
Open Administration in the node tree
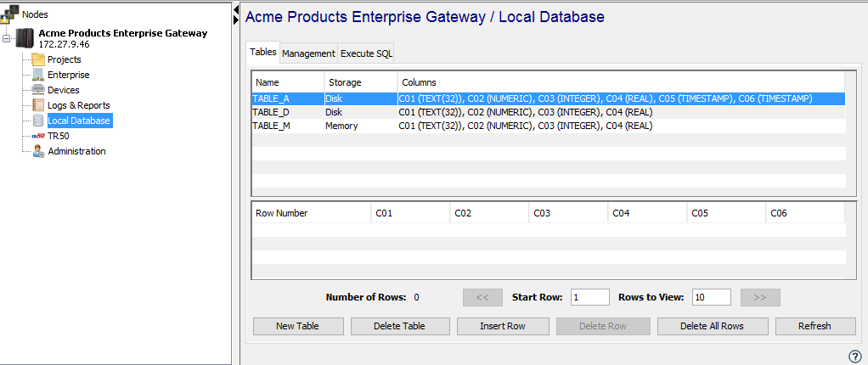[x=77, y=151]
